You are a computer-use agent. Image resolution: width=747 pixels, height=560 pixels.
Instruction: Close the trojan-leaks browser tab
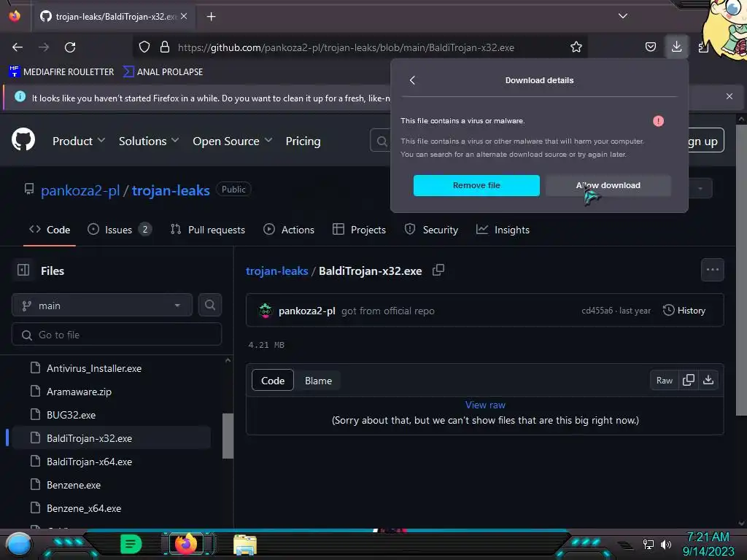pos(184,16)
